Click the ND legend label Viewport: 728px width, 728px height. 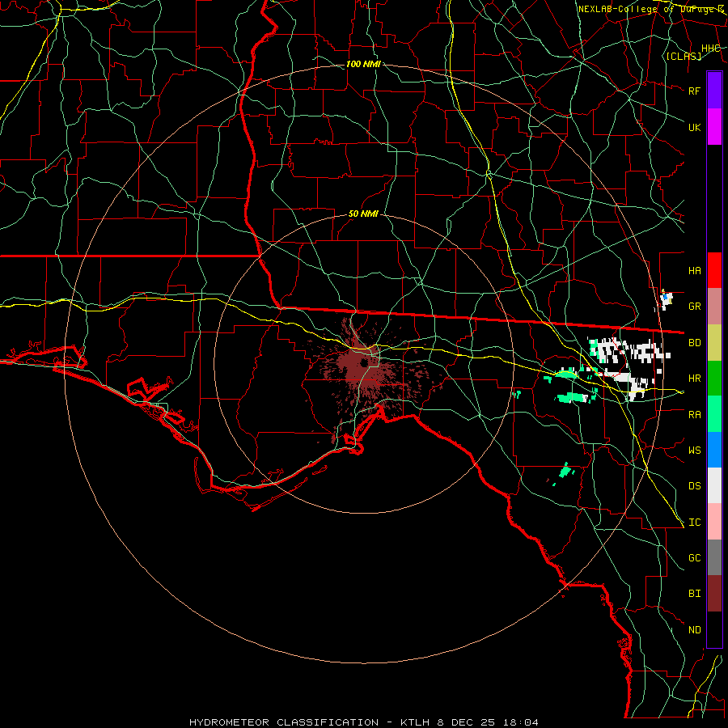point(695,630)
